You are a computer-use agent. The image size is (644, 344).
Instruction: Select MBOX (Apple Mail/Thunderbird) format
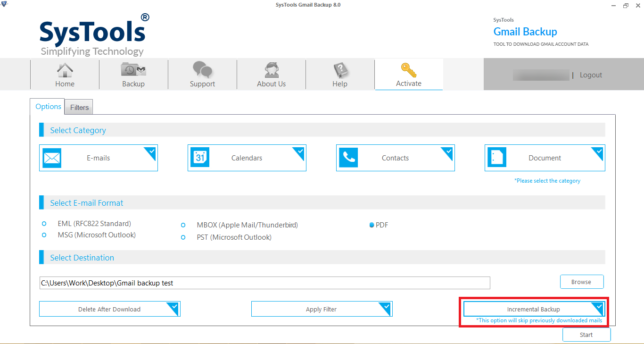click(183, 226)
